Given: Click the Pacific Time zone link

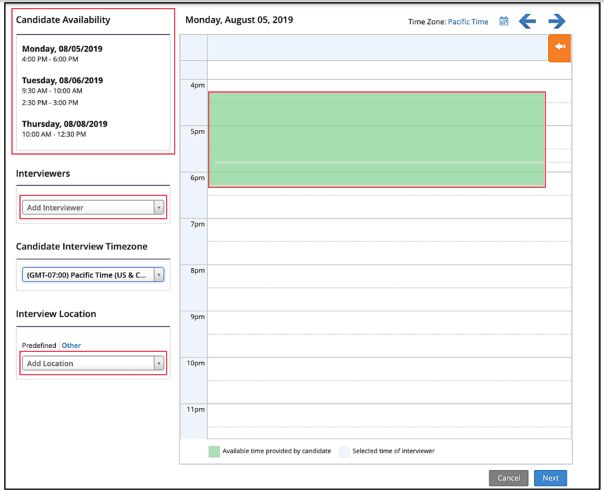Looking at the screenshot, I should tap(468, 22).
